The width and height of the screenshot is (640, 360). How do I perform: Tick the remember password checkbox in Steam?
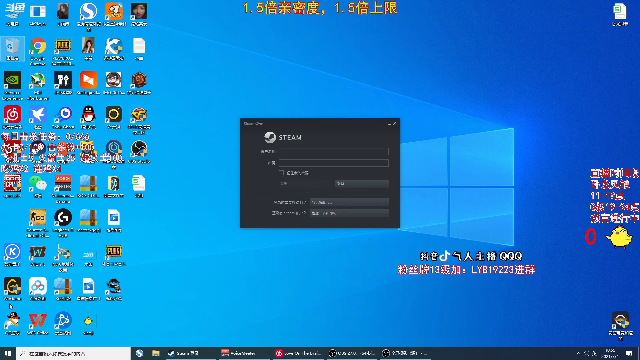point(282,173)
